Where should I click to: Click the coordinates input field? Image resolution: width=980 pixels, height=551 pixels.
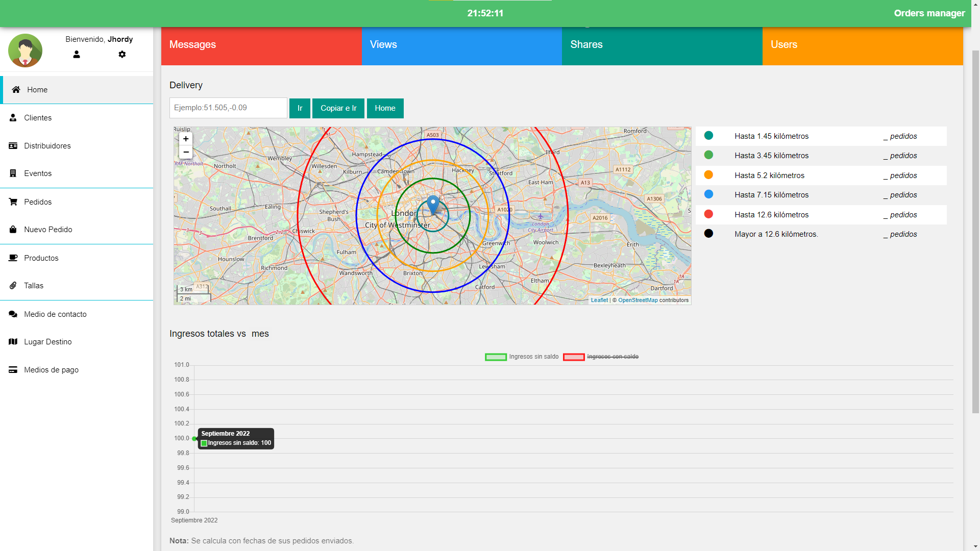coord(228,108)
